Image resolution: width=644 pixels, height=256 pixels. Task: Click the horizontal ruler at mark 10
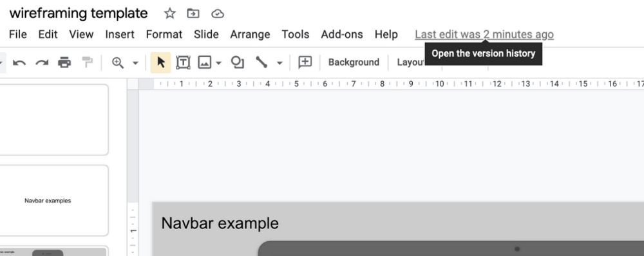point(439,84)
